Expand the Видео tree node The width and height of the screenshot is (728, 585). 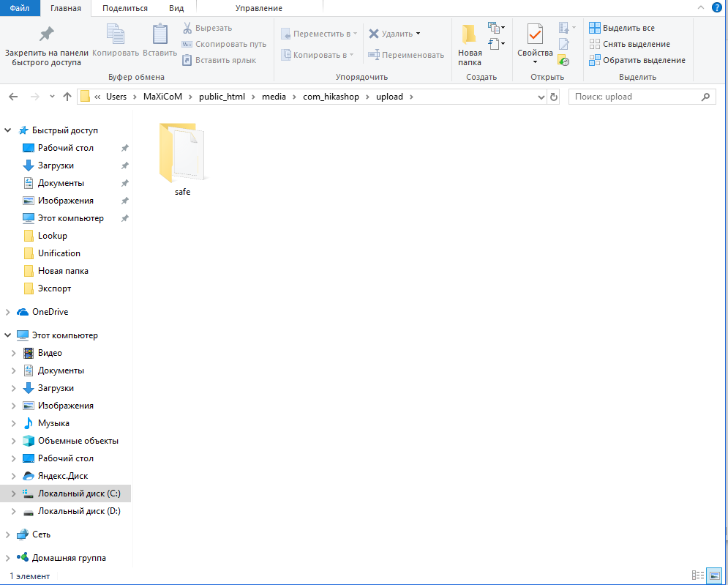pos(14,353)
